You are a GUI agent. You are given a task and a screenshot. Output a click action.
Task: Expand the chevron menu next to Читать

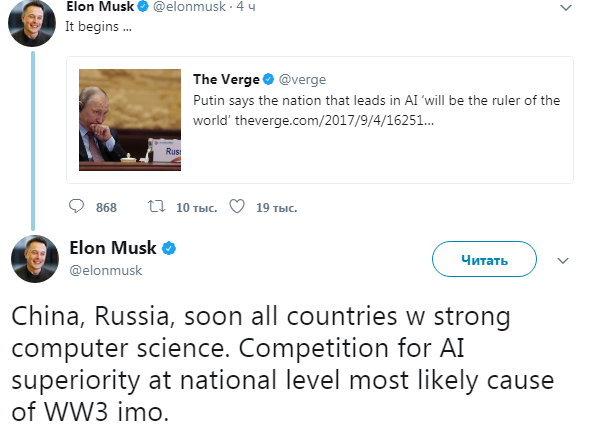tap(562, 261)
